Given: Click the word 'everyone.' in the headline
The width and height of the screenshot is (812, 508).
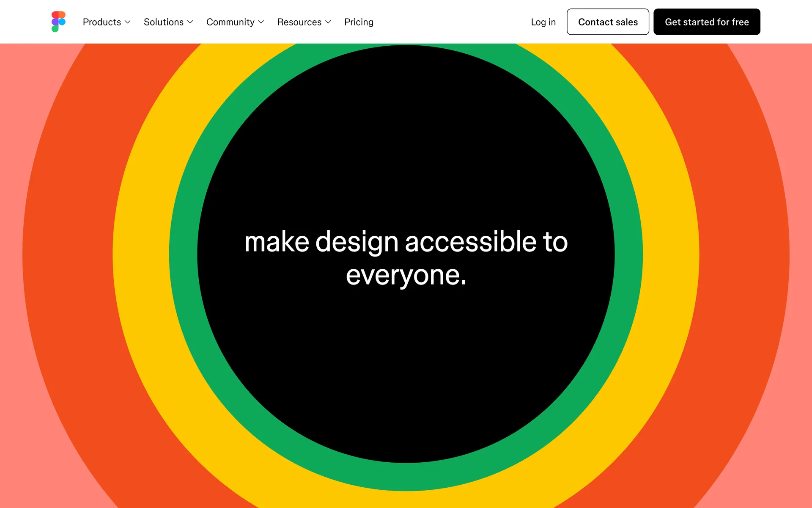Looking at the screenshot, I should pyautogui.click(x=406, y=275).
